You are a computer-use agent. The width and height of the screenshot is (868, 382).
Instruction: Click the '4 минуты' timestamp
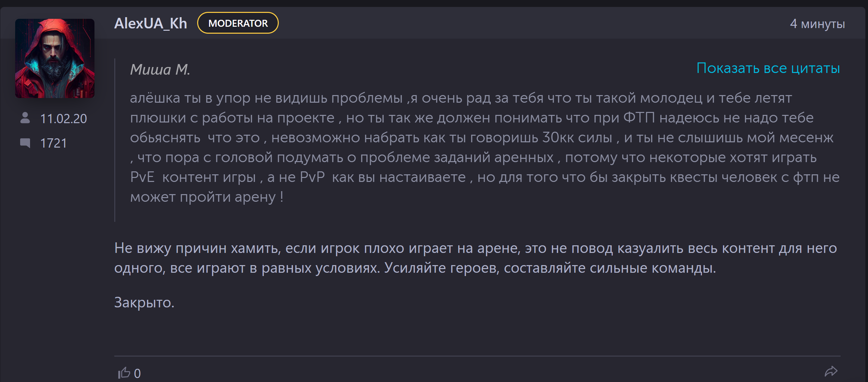tap(817, 23)
